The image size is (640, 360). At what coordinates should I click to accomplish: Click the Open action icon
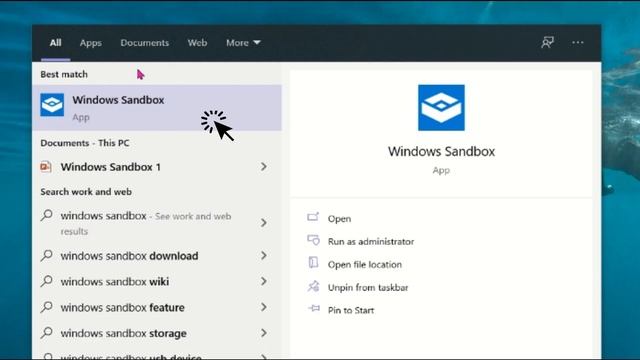point(313,217)
